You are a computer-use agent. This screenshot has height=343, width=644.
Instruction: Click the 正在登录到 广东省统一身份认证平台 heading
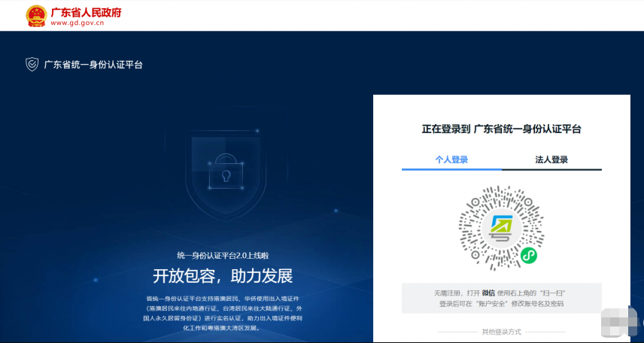pyautogui.click(x=502, y=129)
